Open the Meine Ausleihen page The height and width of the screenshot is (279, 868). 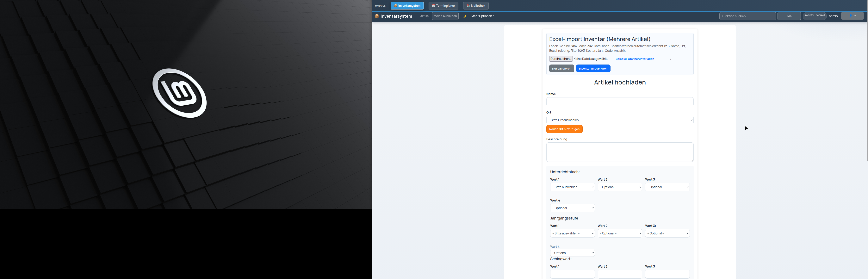(x=445, y=16)
